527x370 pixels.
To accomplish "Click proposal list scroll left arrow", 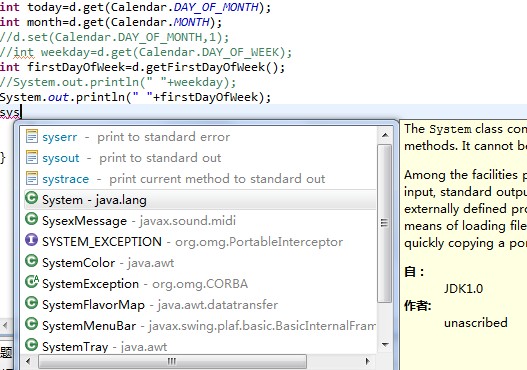I will (28, 362).
